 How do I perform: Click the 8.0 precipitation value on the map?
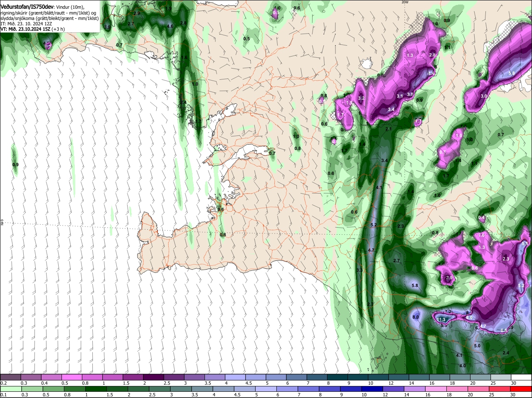416,317
